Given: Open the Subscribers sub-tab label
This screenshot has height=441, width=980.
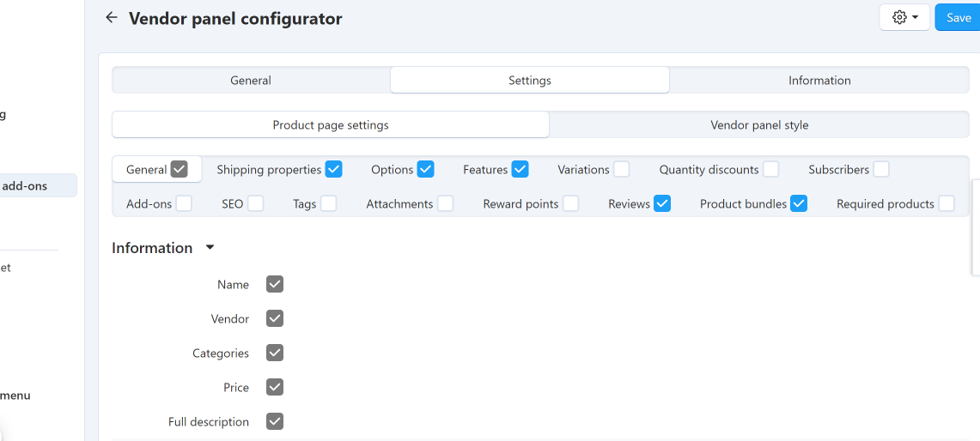Looking at the screenshot, I should point(839,169).
